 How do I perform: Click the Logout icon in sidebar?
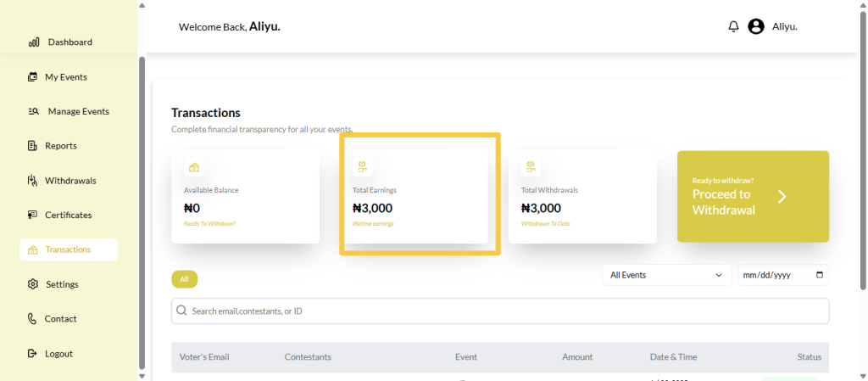pos(33,354)
